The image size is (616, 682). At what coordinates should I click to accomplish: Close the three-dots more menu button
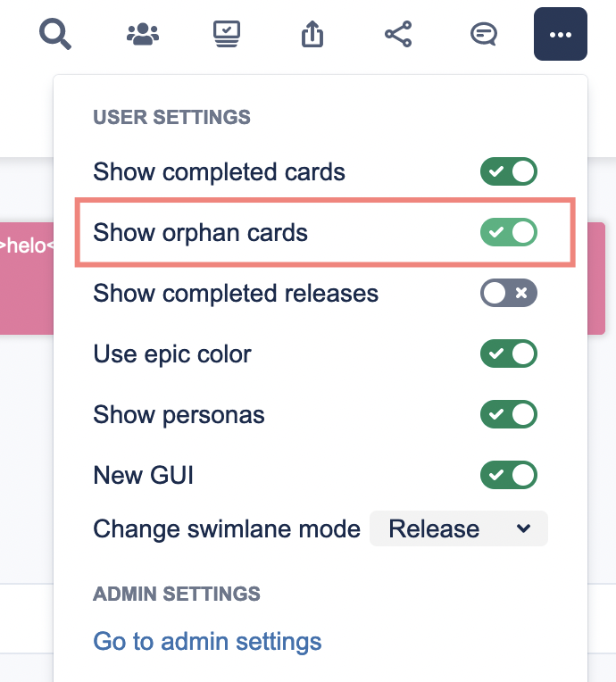tap(560, 34)
